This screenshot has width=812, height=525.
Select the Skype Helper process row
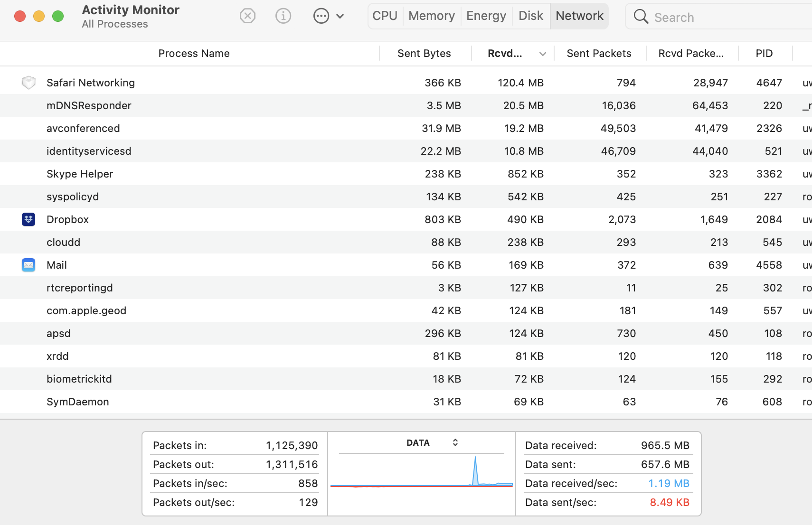[x=80, y=174]
